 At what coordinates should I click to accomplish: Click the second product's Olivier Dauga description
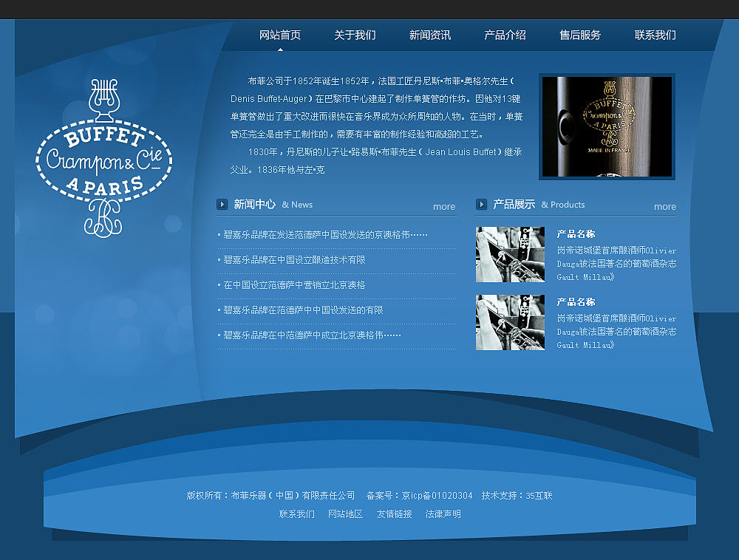coord(616,332)
